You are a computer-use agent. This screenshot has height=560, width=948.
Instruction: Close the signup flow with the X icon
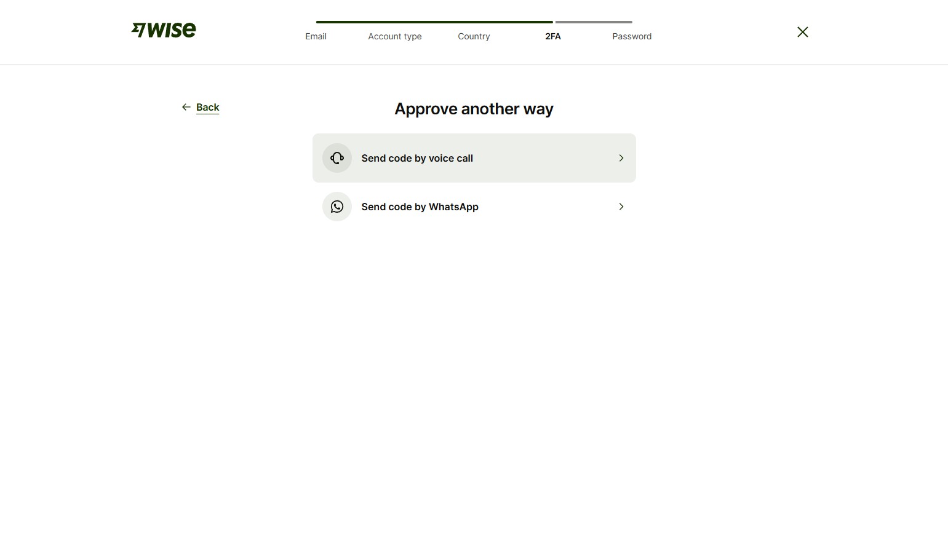click(803, 32)
